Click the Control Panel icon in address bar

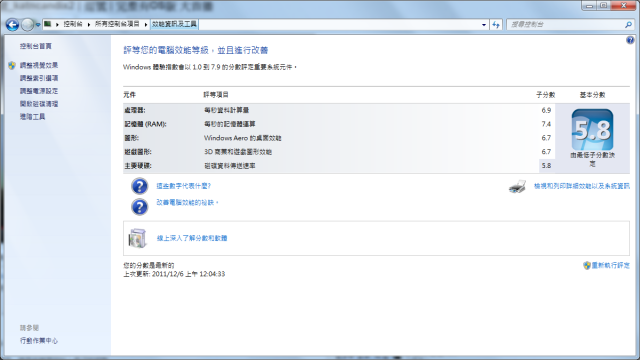click(48, 24)
